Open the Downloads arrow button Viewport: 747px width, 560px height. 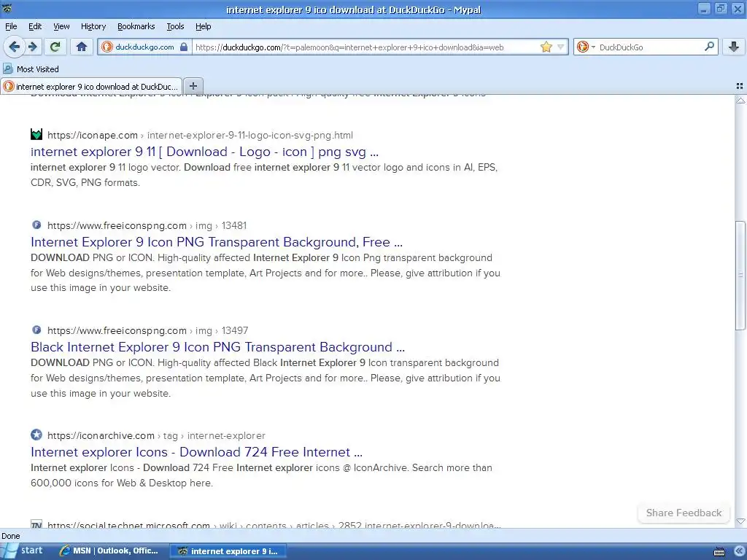coord(734,47)
